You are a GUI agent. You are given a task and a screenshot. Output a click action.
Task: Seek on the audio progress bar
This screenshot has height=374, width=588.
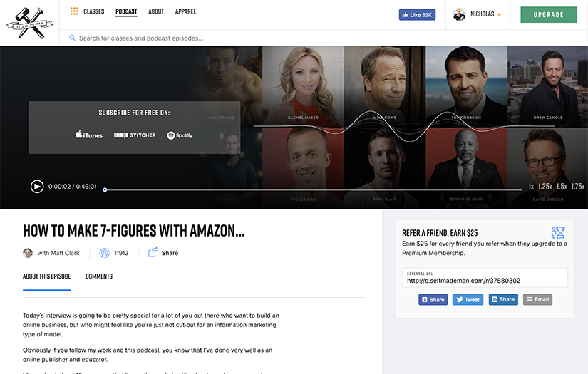point(313,189)
